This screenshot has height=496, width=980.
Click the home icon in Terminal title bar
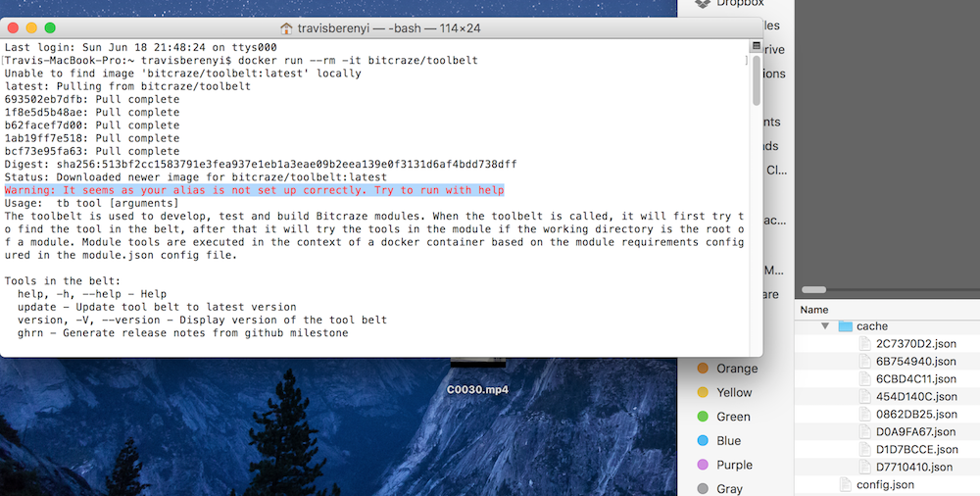(x=286, y=28)
